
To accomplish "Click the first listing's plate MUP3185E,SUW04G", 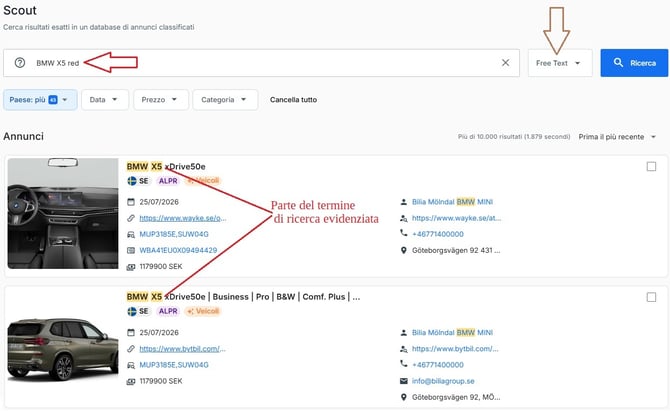I will 174,234.
